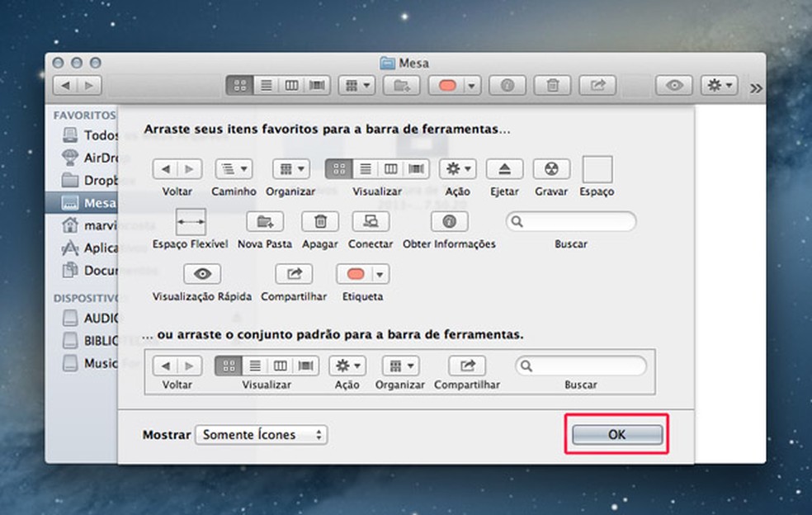This screenshot has height=515, width=812.
Task: Select the Obter Informações icon
Action: click(450, 222)
